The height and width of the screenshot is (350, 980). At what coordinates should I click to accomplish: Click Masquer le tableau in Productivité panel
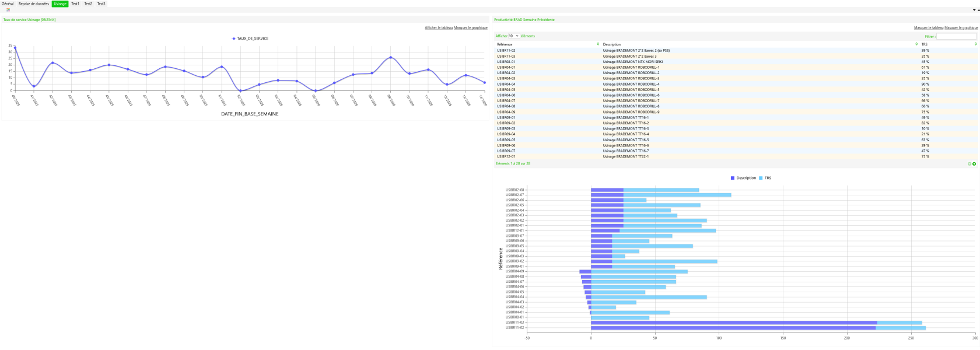tap(929, 27)
